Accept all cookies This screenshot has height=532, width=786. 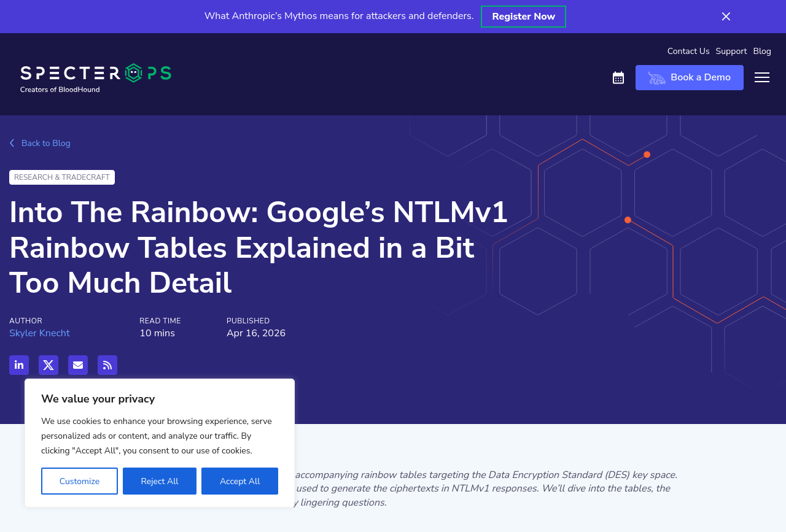(239, 481)
